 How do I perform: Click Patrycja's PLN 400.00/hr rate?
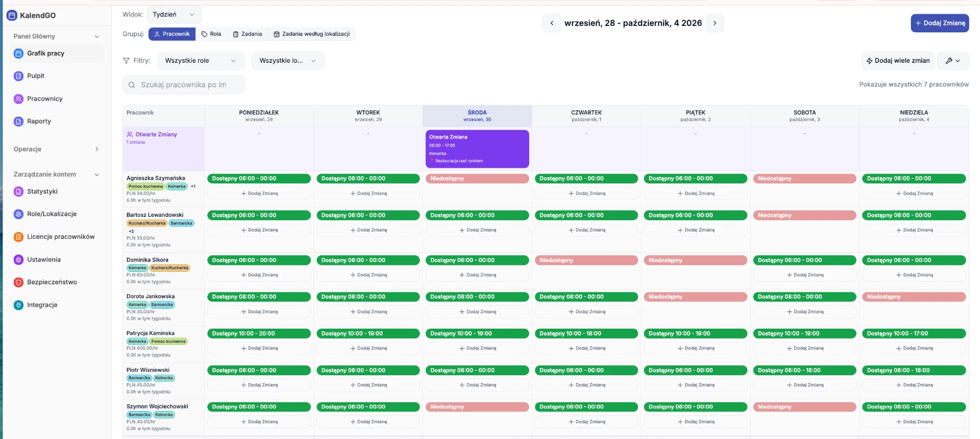pos(142,348)
